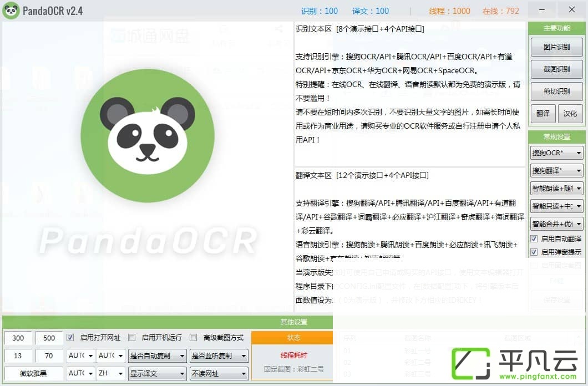The width and height of the screenshot is (588, 386).
Task: Click inside the 识别文本区 text area
Action: coord(409,94)
